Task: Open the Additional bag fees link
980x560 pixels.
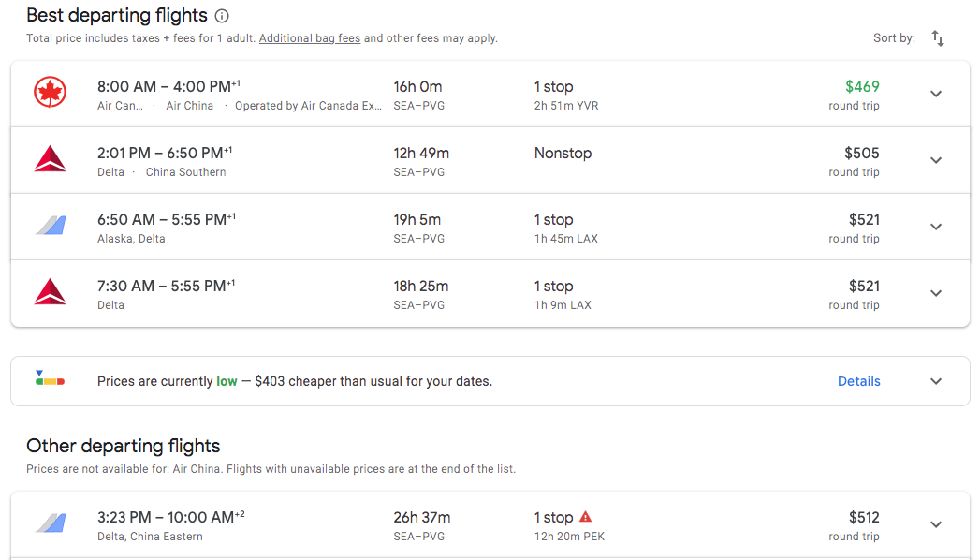Action: 310,38
